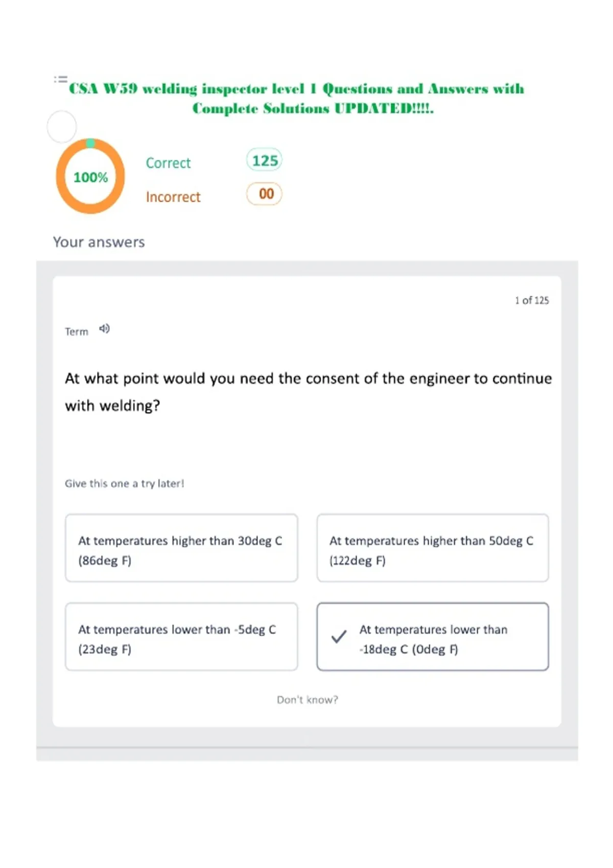Open the list menu icon near the title
613x868 pixels.
pos(60,79)
